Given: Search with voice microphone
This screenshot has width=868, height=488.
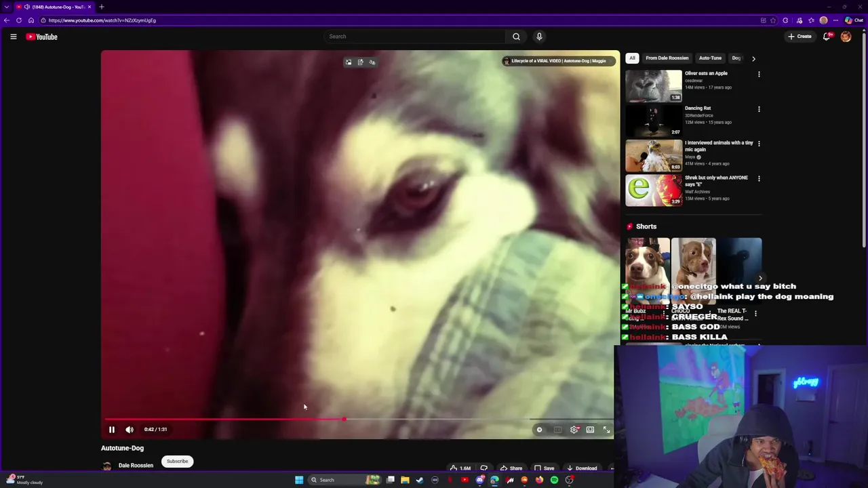Looking at the screenshot, I should 539,37.
